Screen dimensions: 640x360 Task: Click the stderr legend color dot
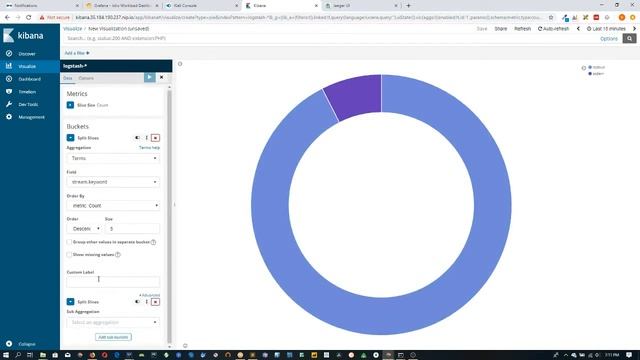(590, 74)
